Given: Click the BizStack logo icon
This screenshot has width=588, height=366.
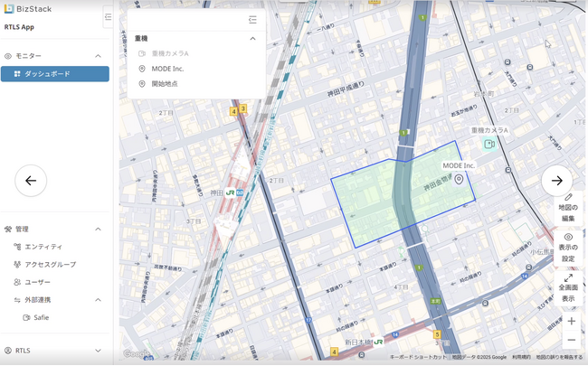Looking at the screenshot, I should pyautogui.click(x=9, y=9).
